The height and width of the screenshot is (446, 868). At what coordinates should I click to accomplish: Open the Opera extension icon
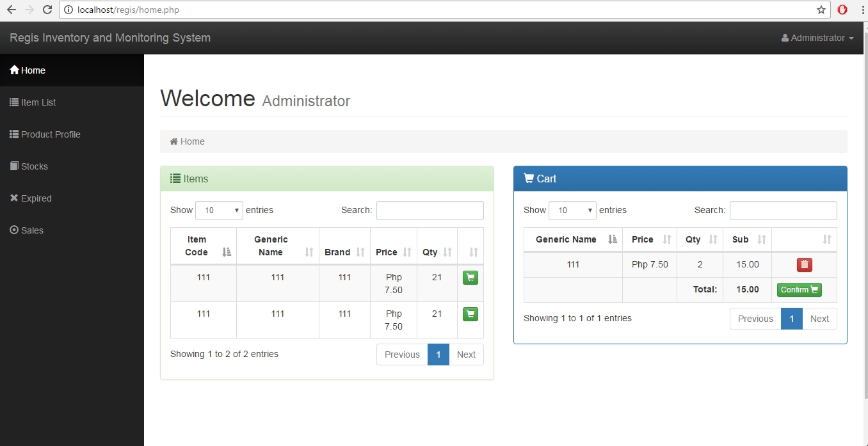click(842, 10)
